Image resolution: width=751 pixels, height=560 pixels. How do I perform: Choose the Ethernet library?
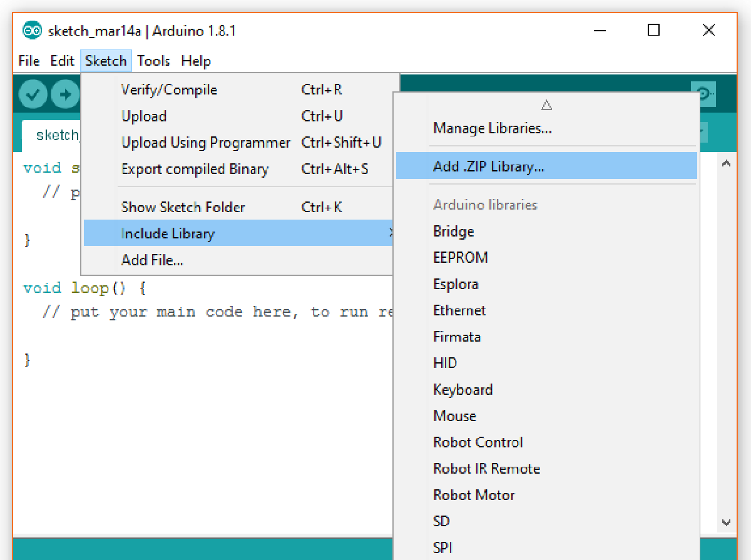pos(459,310)
